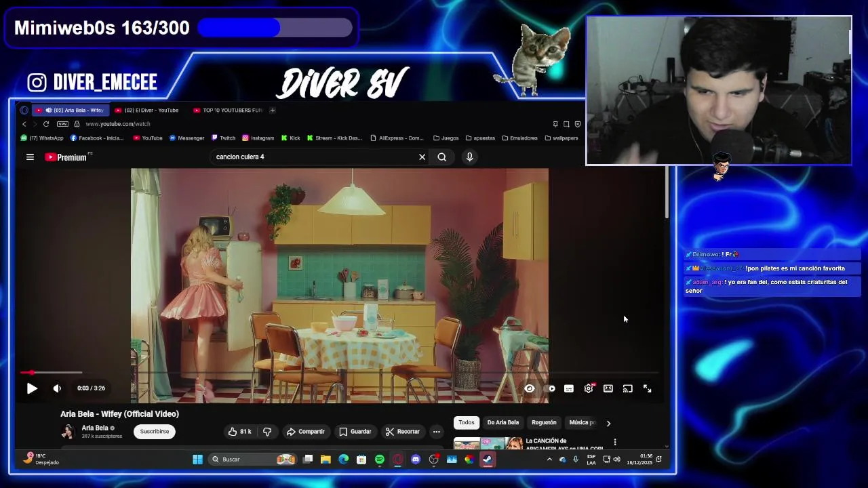
Task: Open Aria Bela channel name link
Action: [95, 428]
